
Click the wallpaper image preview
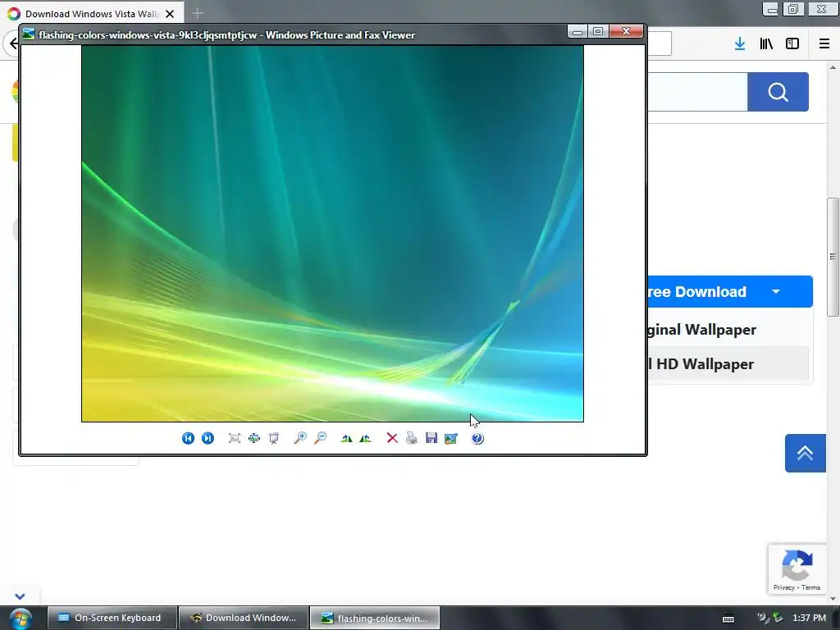click(332, 234)
